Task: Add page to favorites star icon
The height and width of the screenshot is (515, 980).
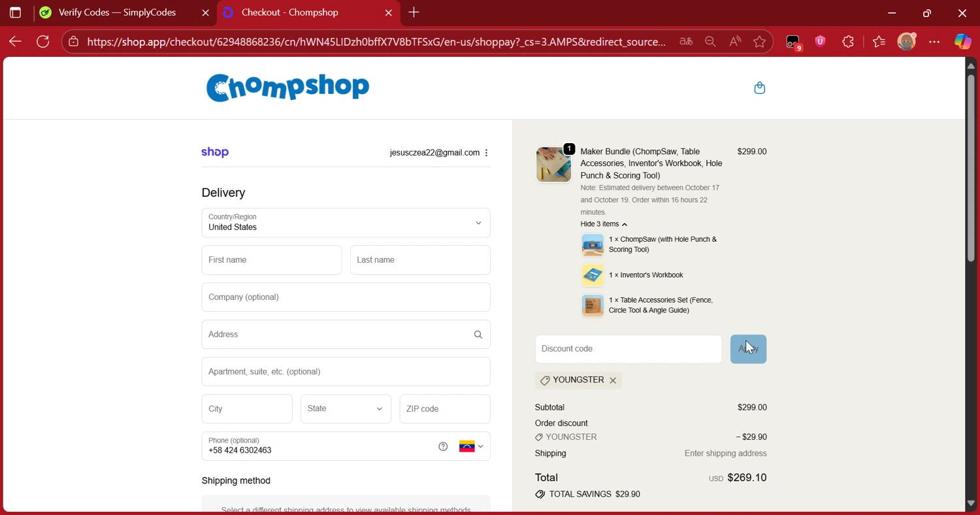Action: pyautogui.click(x=759, y=42)
